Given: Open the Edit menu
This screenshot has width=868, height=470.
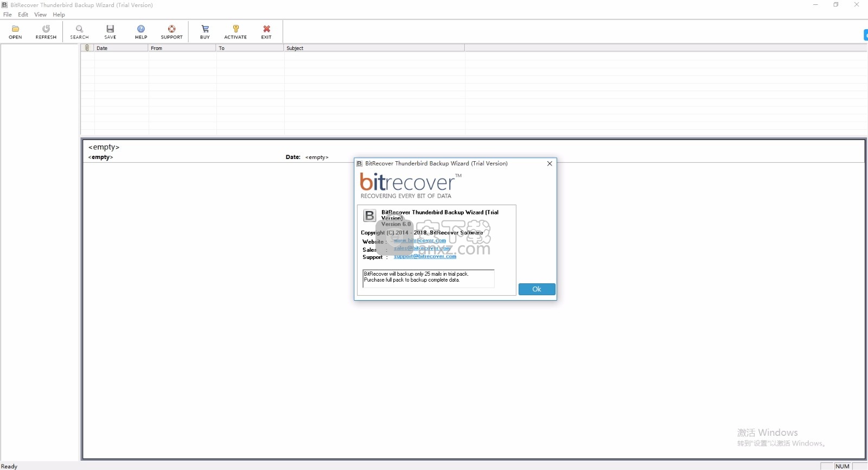Looking at the screenshot, I should point(23,15).
